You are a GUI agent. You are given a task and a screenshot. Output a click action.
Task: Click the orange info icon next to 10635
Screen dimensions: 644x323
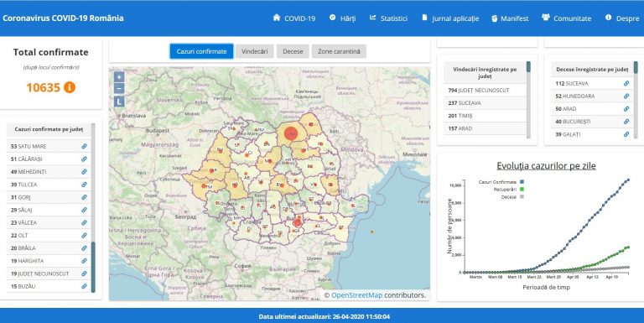click(x=70, y=87)
